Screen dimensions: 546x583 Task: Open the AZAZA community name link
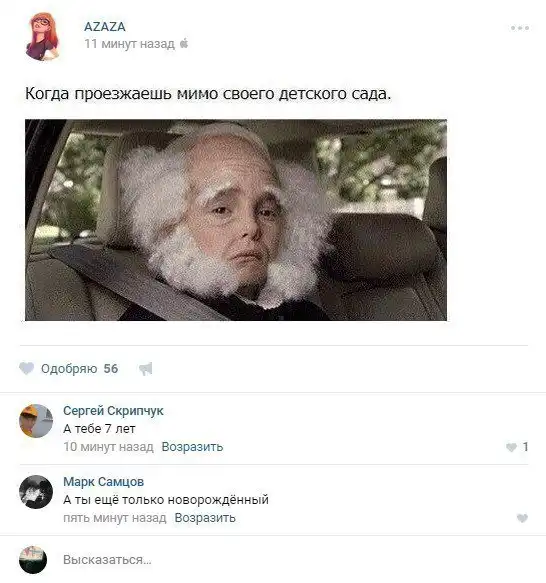coord(105,27)
